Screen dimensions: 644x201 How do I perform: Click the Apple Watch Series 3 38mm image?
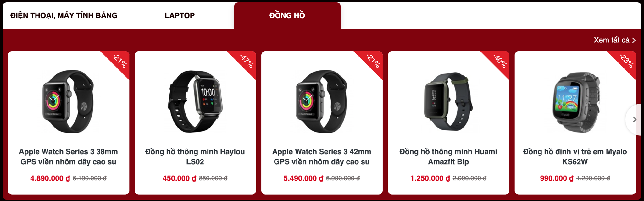68,101
